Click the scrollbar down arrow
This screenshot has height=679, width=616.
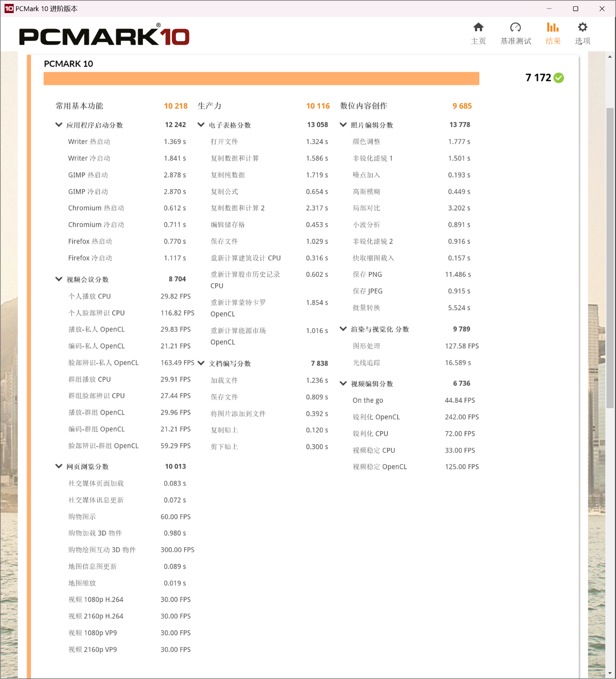[x=610, y=673]
